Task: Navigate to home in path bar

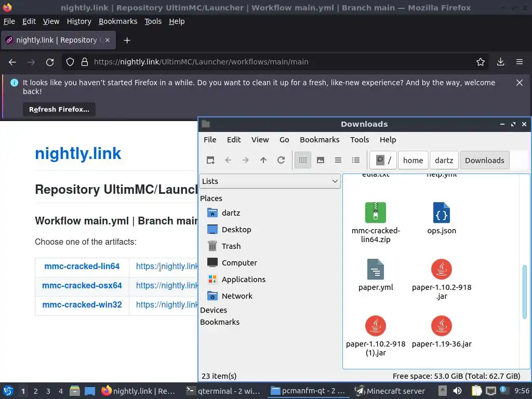Action: point(413,160)
